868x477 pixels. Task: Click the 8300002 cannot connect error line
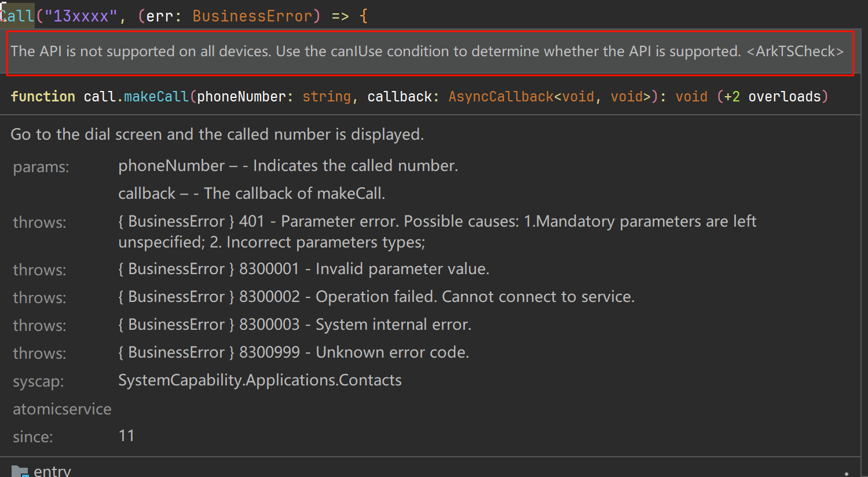(376, 297)
